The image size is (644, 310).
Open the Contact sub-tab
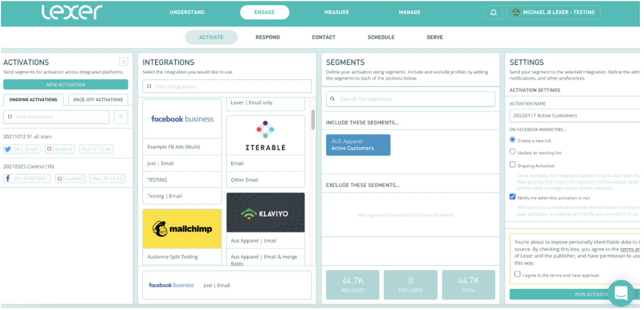point(324,37)
